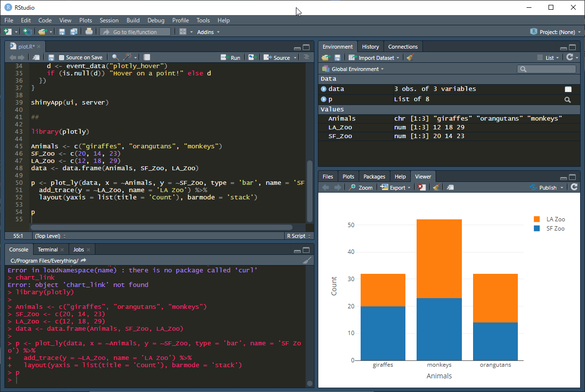Clear the console with the broom icon
The height and width of the screenshot is (392, 585).
pos(307,260)
